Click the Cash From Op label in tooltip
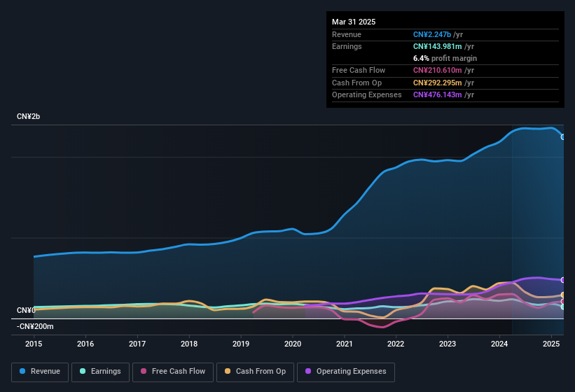575x392 pixels. click(356, 83)
